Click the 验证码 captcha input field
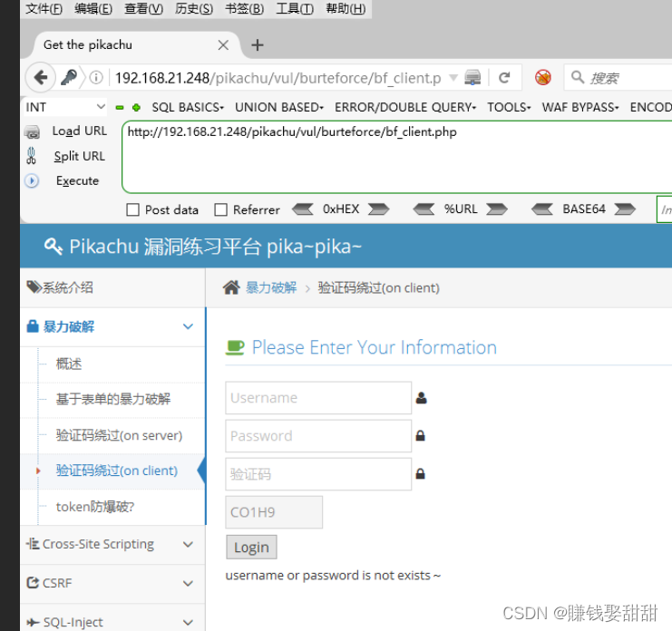The image size is (672, 631). 318,474
